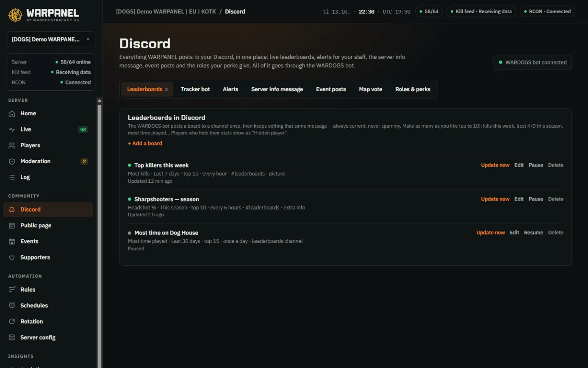Click the WARDOGS bot connected status badge
The width and height of the screenshot is (588, 368).
[x=533, y=62]
